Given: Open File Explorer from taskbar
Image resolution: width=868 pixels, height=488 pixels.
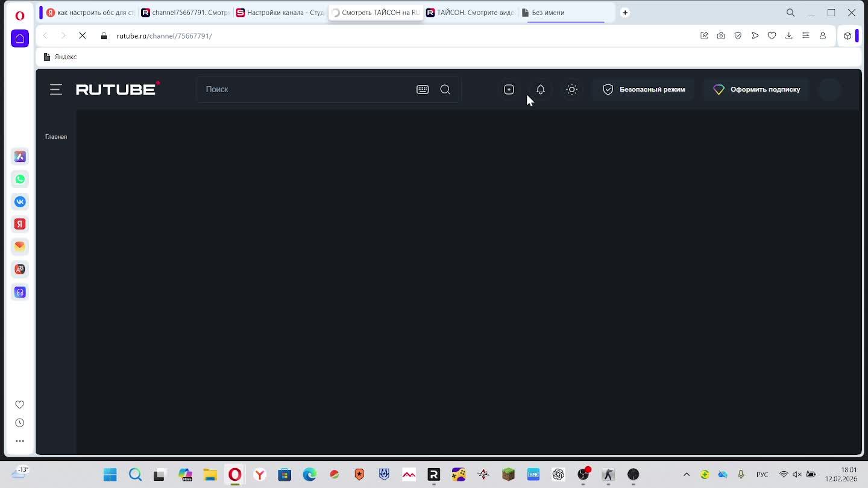Looking at the screenshot, I should click(x=210, y=475).
